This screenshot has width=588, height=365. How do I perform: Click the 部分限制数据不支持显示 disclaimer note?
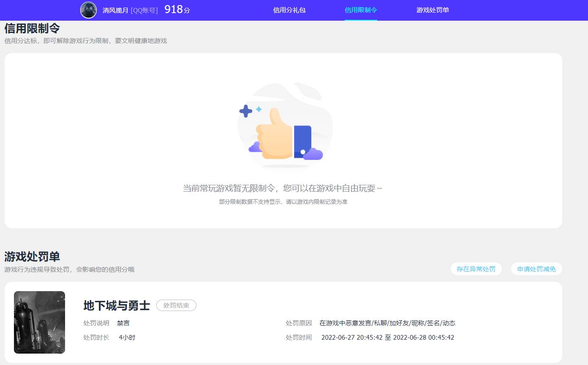[284, 202]
